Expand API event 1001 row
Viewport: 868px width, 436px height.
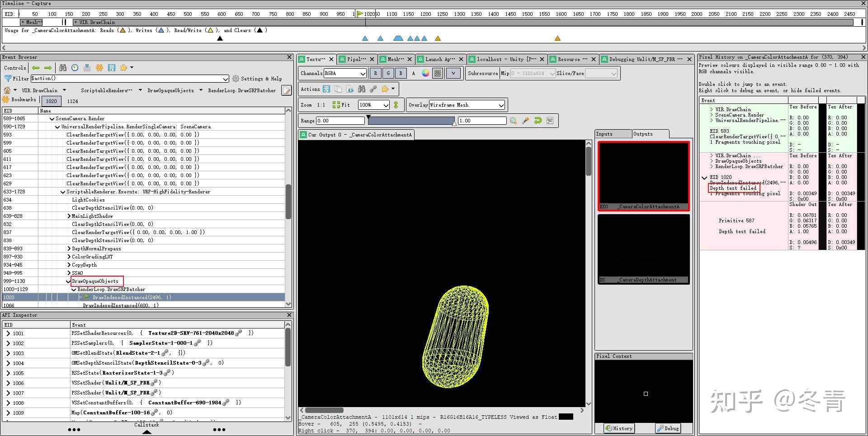(x=8, y=333)
